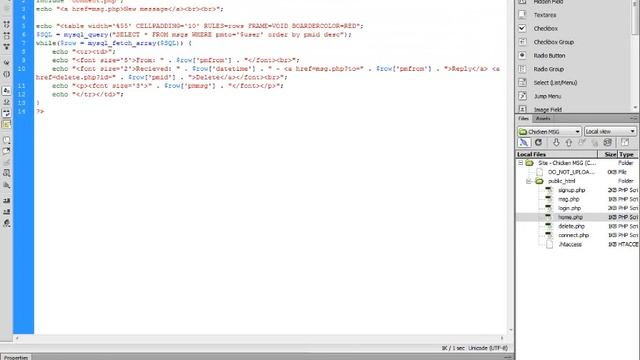Click code view horizontal scrollbar left arrow
The width and height of the screenshot is (640, 360).
click(17, 338)
